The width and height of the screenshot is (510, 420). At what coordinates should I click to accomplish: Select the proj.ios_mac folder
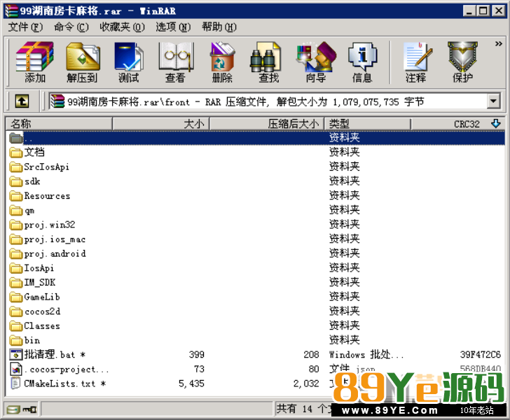click(48, 239)
